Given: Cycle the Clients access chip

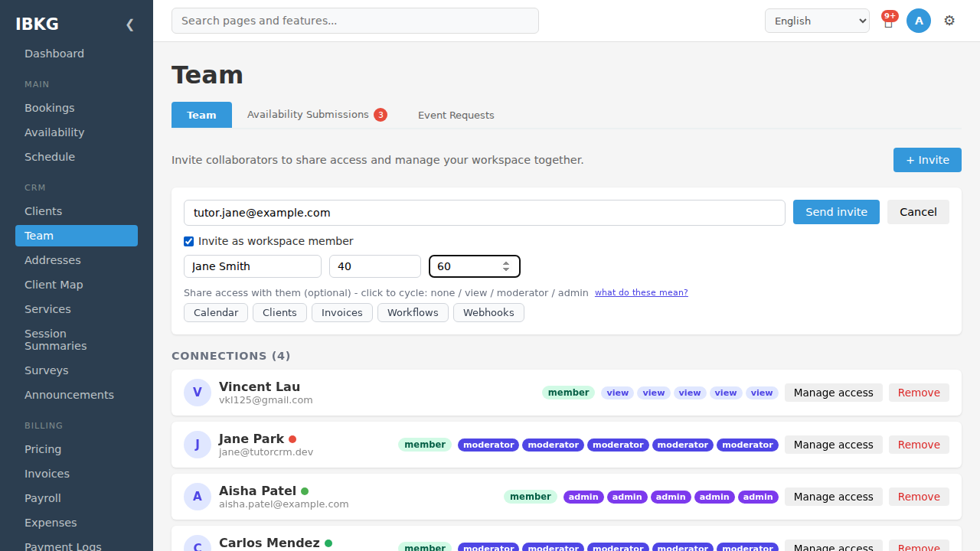Looking at the screenshot, I should 279,312.
